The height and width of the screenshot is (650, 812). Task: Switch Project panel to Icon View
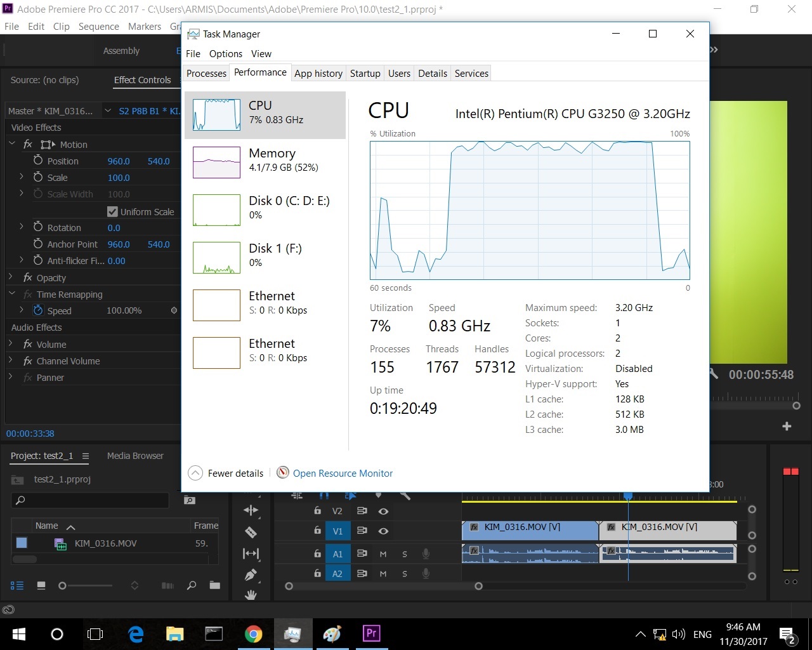[x=41, y=585]
